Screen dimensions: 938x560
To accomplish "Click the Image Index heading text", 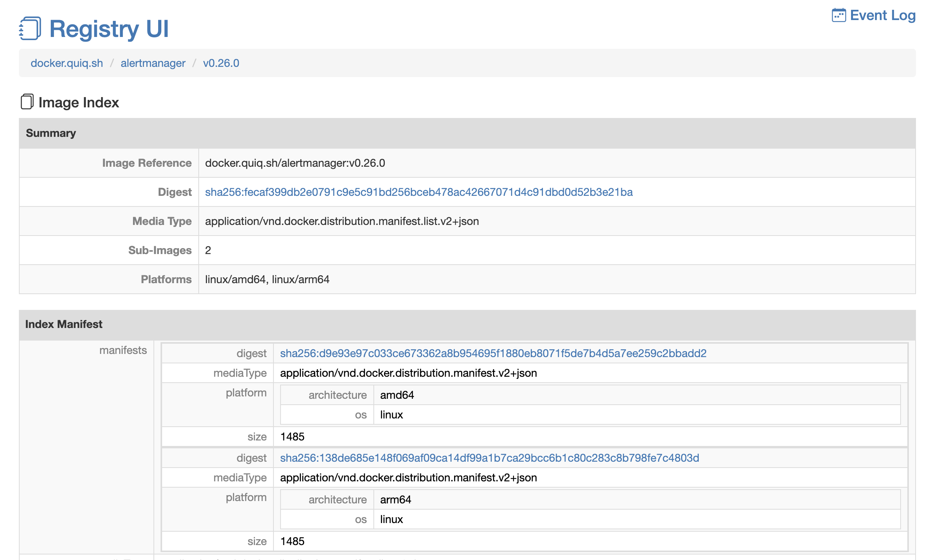I will 79,102.
